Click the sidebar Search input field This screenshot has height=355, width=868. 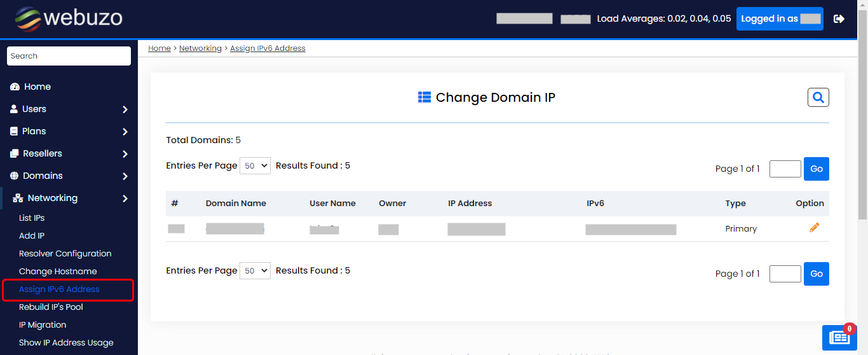coord(69,56)
